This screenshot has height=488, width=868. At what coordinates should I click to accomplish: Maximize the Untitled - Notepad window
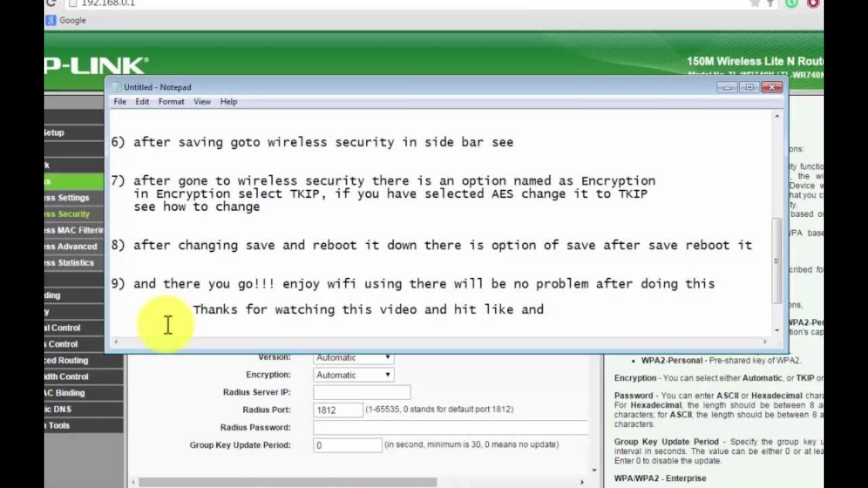[x=749, y=87]
